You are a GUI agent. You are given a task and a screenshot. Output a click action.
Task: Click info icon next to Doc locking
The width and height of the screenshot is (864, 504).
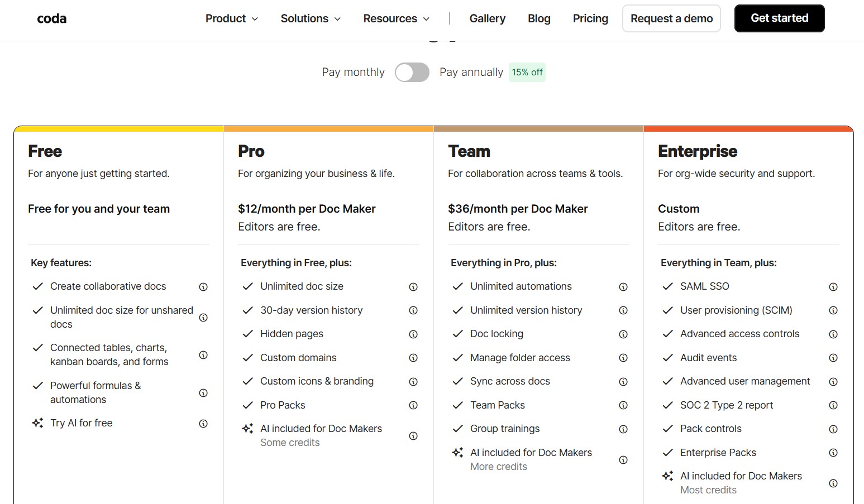click(623, 334)
